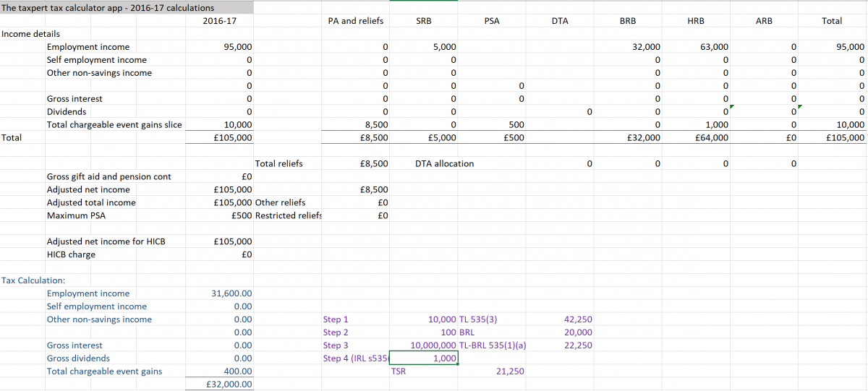
Task: Select the 42,250 value in the Step 1 row
Action: pyautogui.click(x=577, y=319)
